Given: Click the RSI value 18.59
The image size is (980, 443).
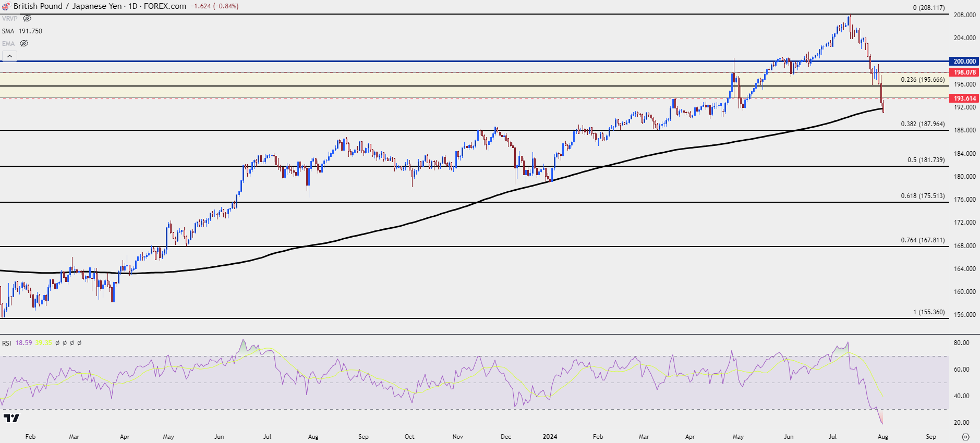Looking at the screenshot, I should (x=23, y=343).
